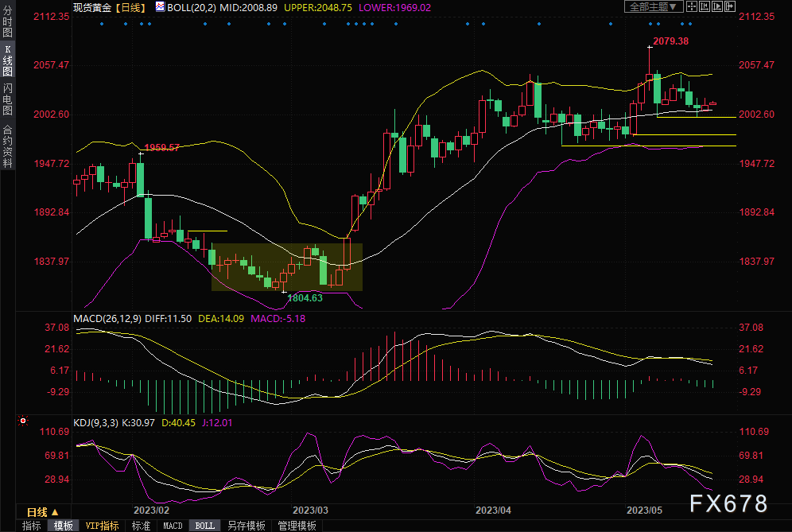Click the red gear icon next to KDJ
Screen dimensions: 792x532
(23, 421)
